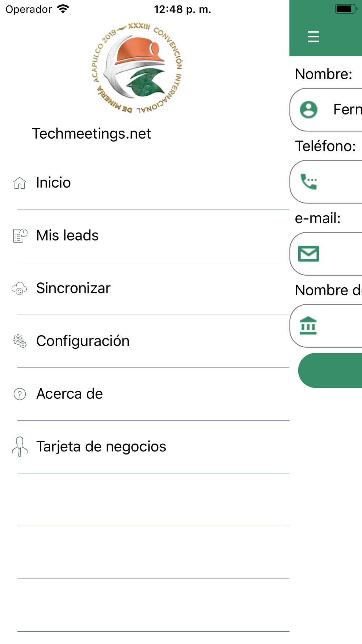
Task: Click the green phone icon
Action: [309, 182]
